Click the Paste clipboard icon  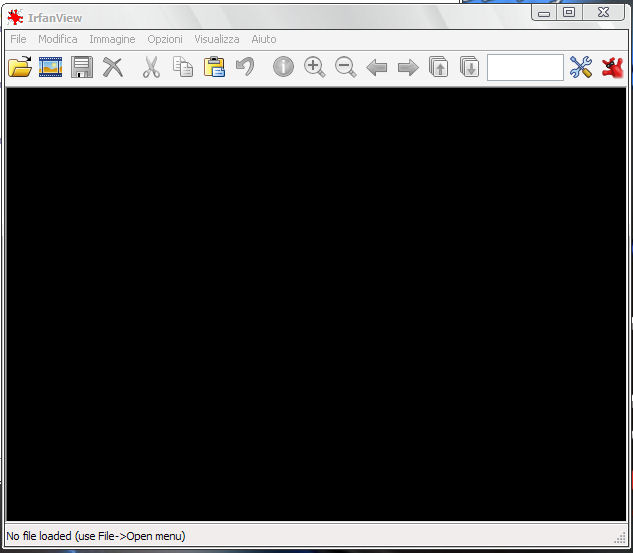[x=214, y=67]
